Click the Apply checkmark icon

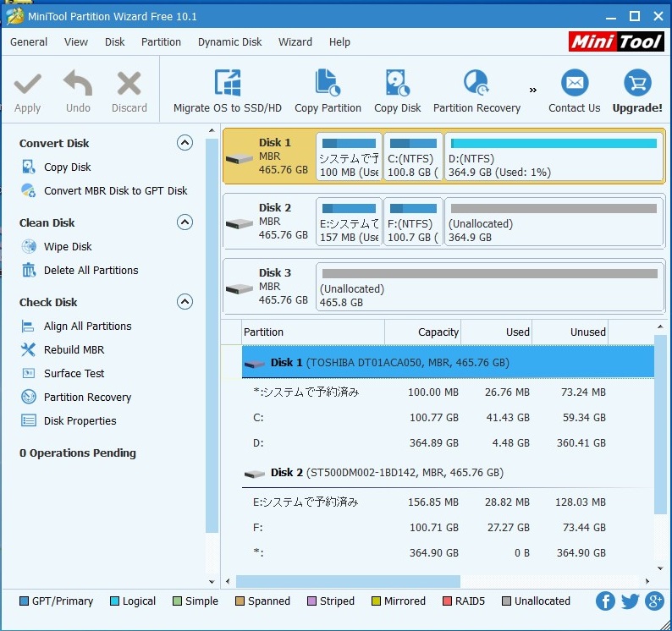coord(27,84)
